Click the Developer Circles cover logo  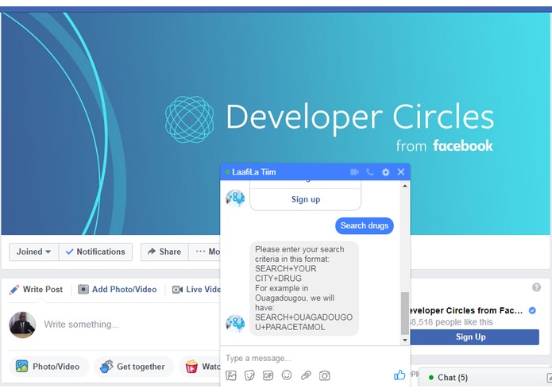189,120
